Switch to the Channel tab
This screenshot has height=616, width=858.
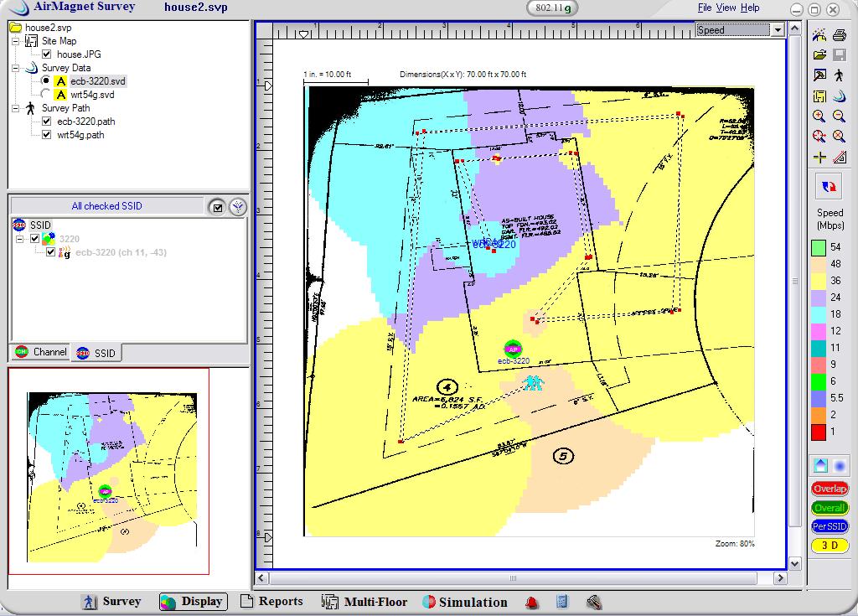pos(41,352)
